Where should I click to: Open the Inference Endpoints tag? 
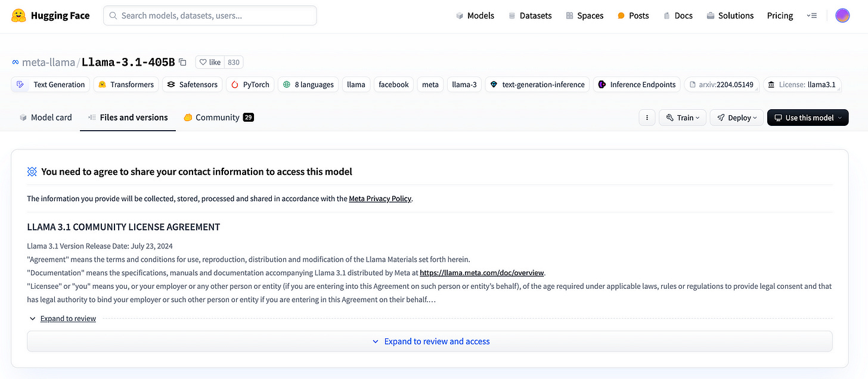point(636,84)
